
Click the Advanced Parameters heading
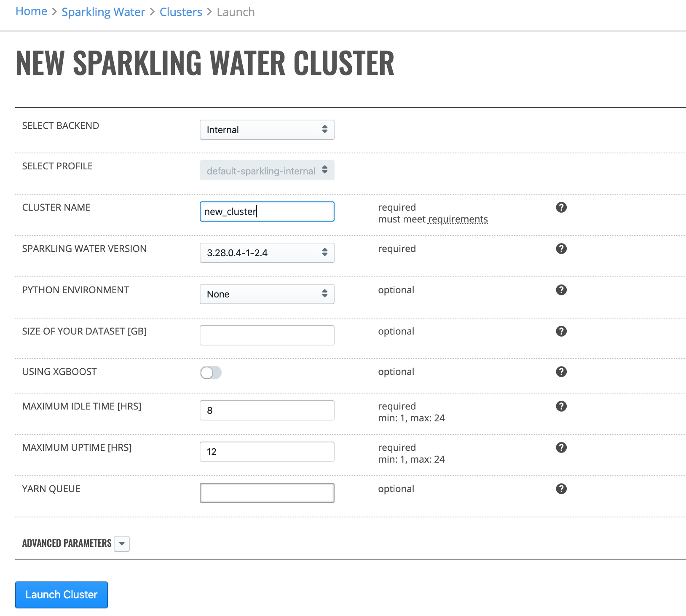click(x=67, y=544)
